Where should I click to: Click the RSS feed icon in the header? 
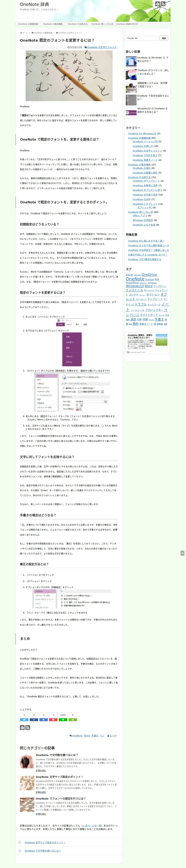point(163,4)
